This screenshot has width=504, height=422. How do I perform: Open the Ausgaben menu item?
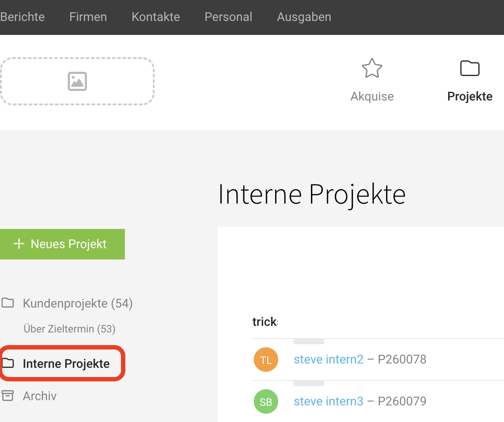[304, 17]
